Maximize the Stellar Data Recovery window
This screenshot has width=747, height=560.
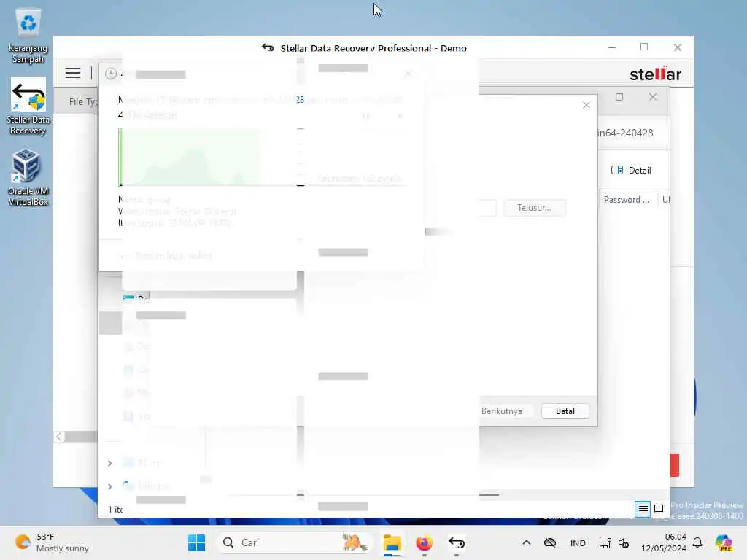click(644, 47)
